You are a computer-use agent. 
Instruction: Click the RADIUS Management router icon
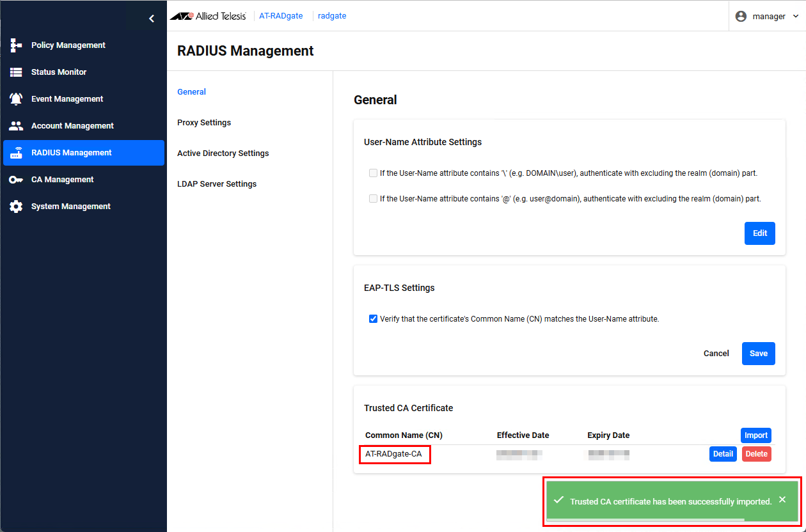pos(16,153)
